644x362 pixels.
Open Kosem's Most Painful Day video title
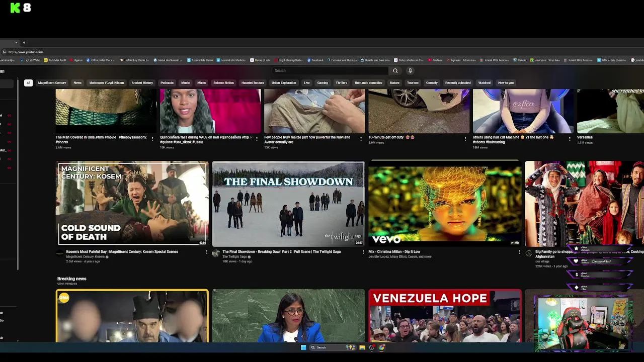(x=122, y=252)
